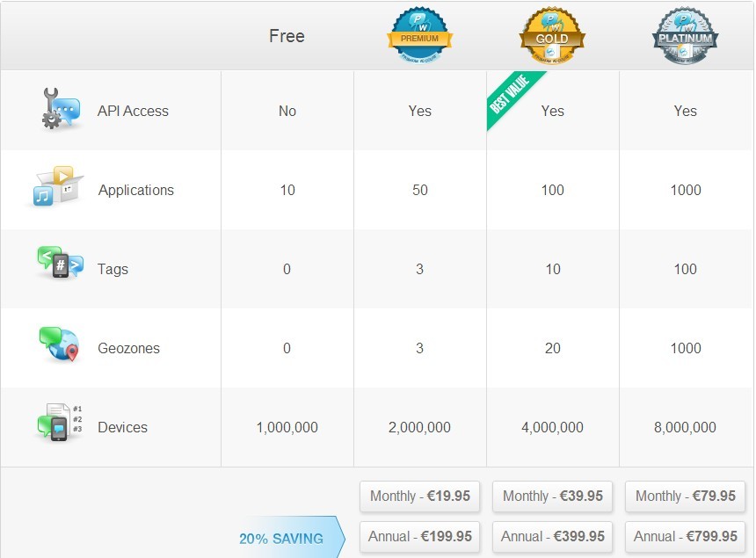Click Platinum Tags value 100
The image size is (756, 558).
point(685,269)
